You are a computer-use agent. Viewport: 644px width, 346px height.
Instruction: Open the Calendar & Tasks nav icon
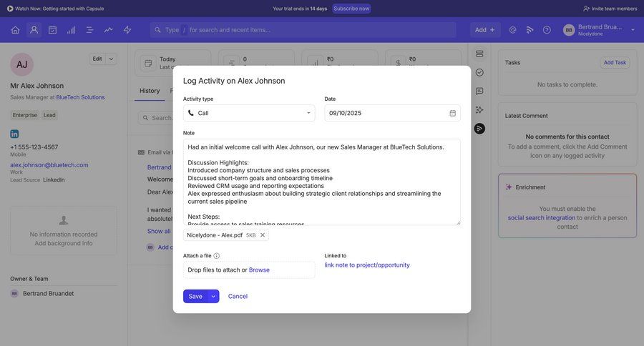pos(52,30)
